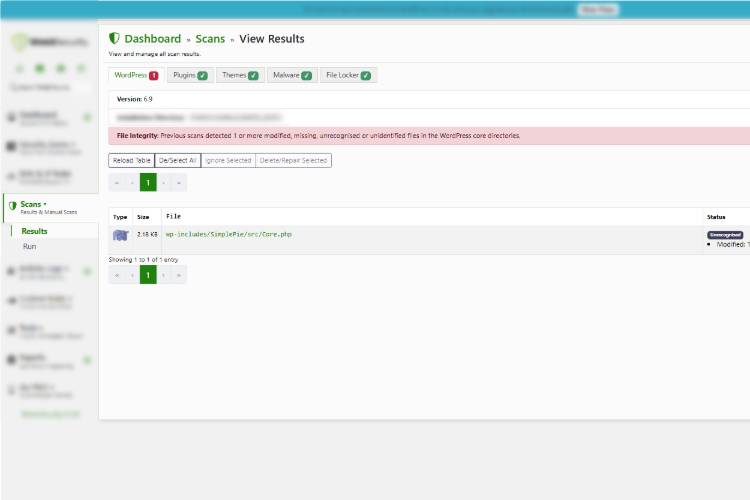The width and height of the screenshot is (750, 500).
Task: Click the PHP elephant file type icon
Action: 120,235
